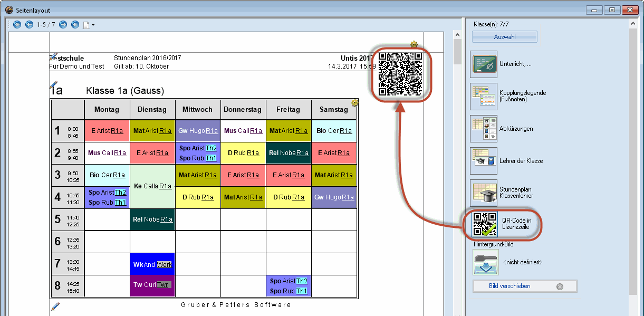Select the 'Gw Hugo R1a' lesson on Samstag
This screenshot has height=316, width=644.
click(334, 197)
